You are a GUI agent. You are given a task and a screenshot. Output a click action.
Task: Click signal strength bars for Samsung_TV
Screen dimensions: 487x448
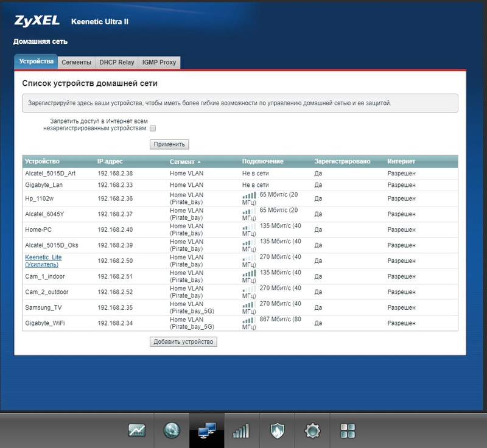tap(249, 304)
